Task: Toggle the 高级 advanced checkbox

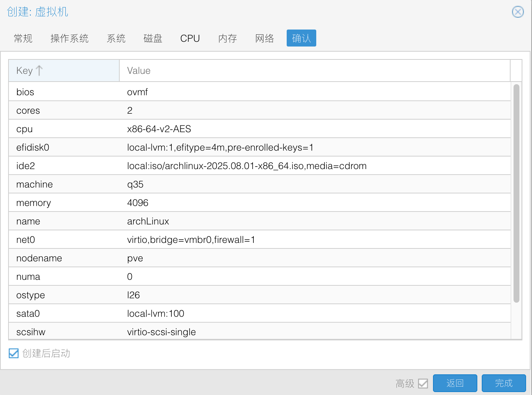Action: click(423, 384)
